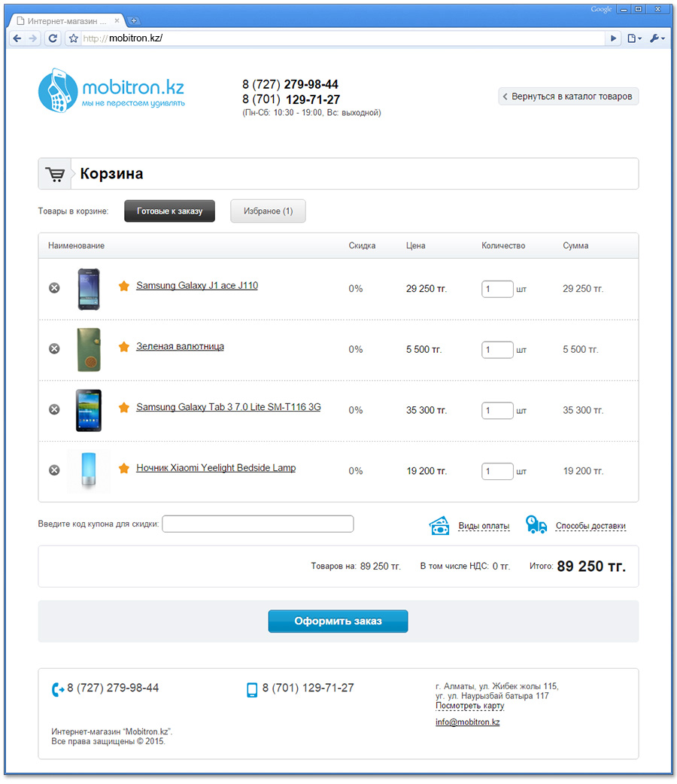The width and height of the screenshot is (677, 784).
Task: Click Вернуться в каталог товаров button
Action: coord(569,96)
